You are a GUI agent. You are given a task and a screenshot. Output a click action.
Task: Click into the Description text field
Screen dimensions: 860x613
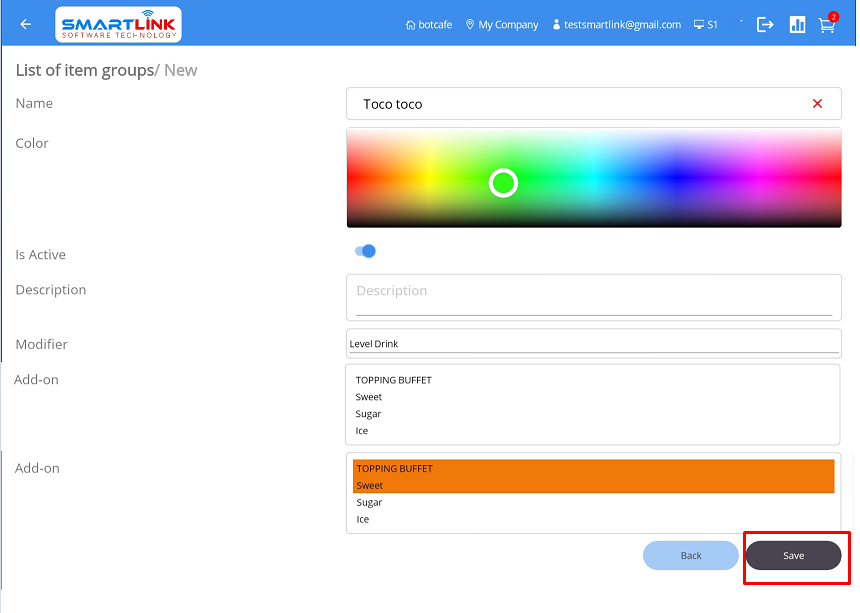[593, 292]
